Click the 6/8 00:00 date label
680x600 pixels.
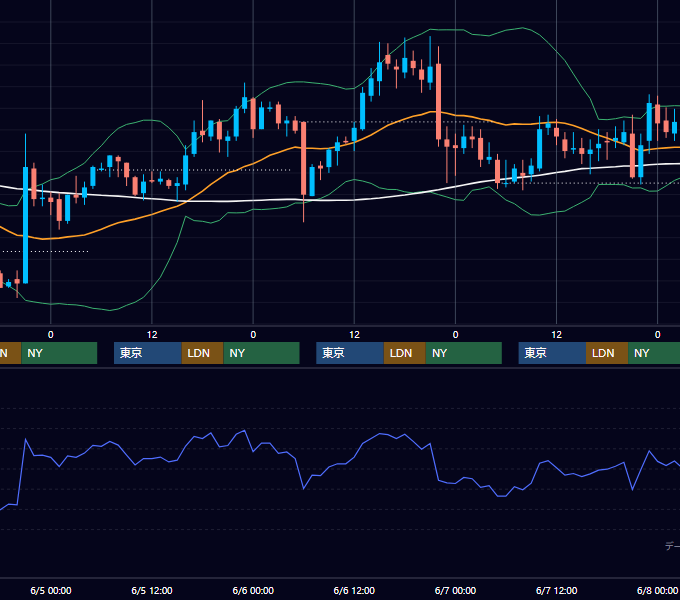657,590
